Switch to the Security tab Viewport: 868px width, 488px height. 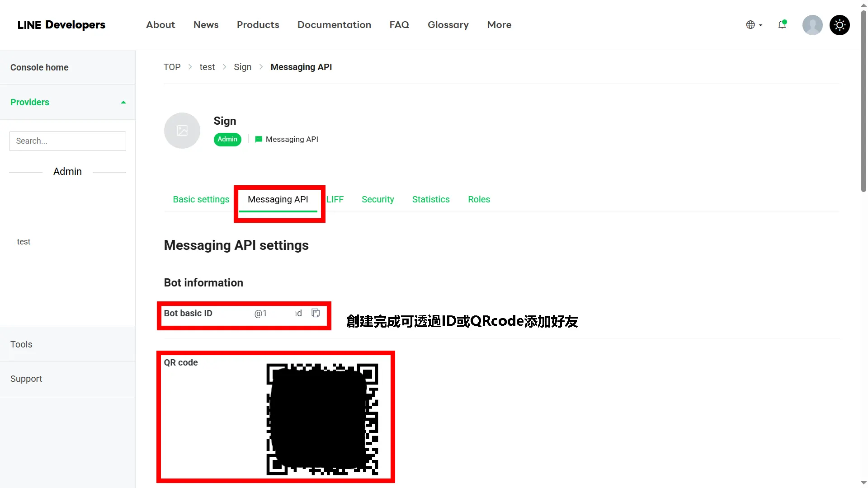[x=377, y=199]
